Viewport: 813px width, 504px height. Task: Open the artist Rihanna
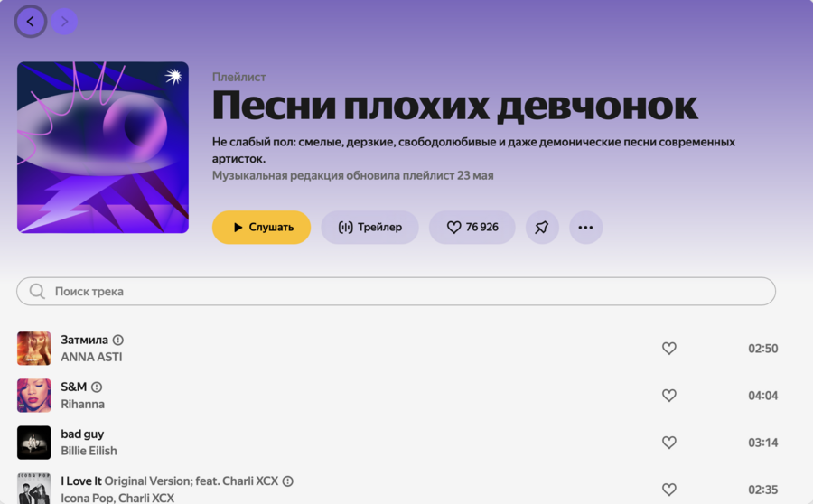pyautogui.click(x=83, y=405)
